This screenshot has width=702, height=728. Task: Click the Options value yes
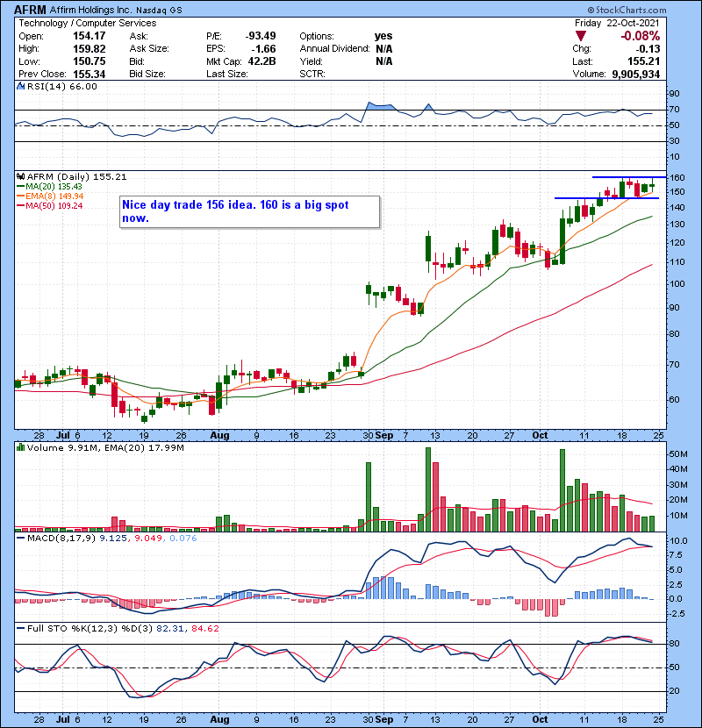383,36
